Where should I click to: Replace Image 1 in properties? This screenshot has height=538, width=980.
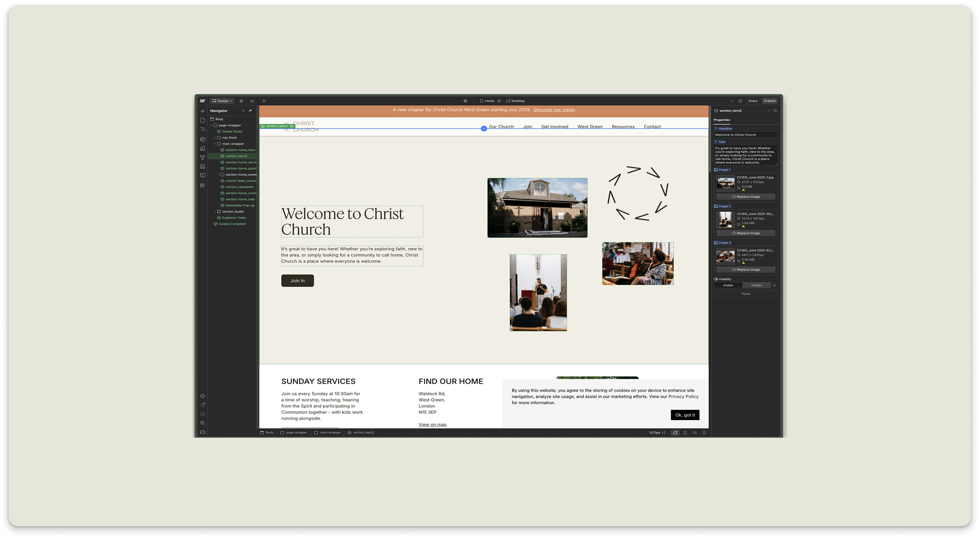coord(745,197)
